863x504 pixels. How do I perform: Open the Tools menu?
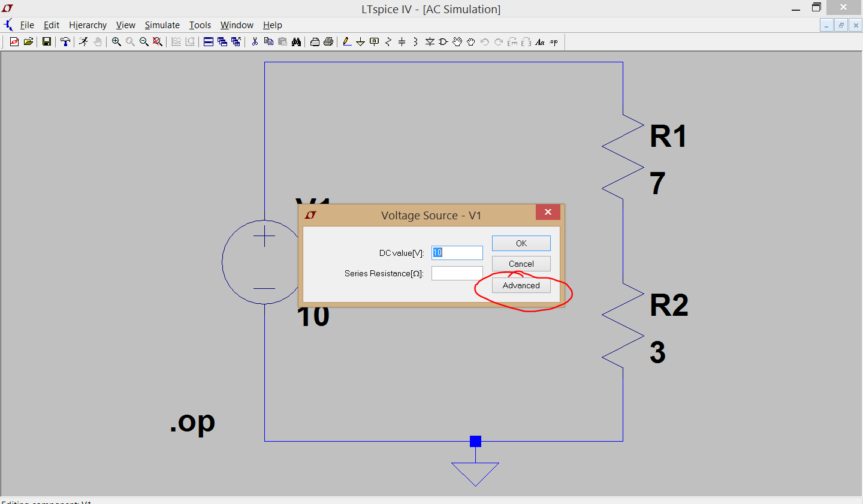tap(200, 25)
